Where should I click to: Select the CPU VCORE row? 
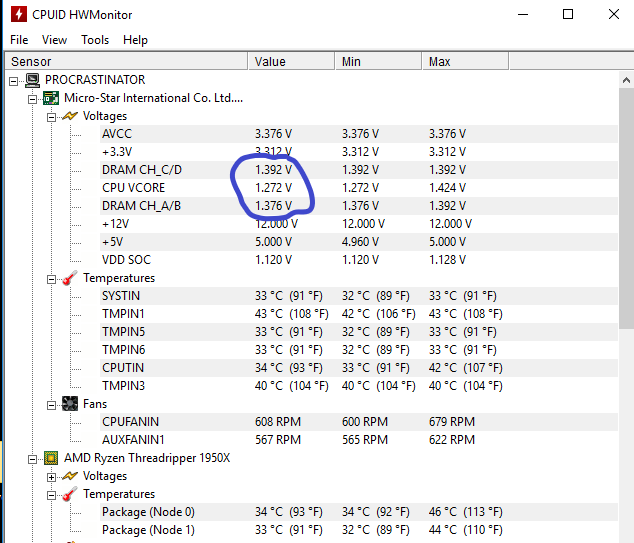click(359, 188)
